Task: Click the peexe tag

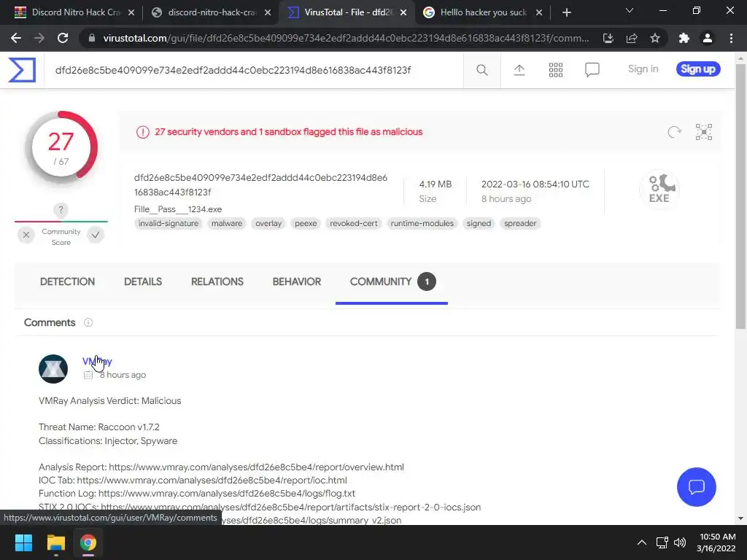Action: coord(306,223)
